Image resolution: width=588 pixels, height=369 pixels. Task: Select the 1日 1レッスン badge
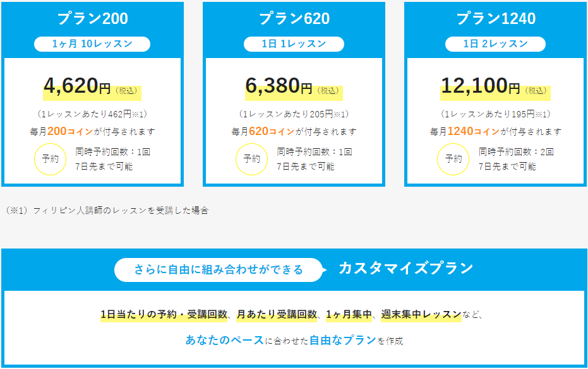click(x=294, y=44)
